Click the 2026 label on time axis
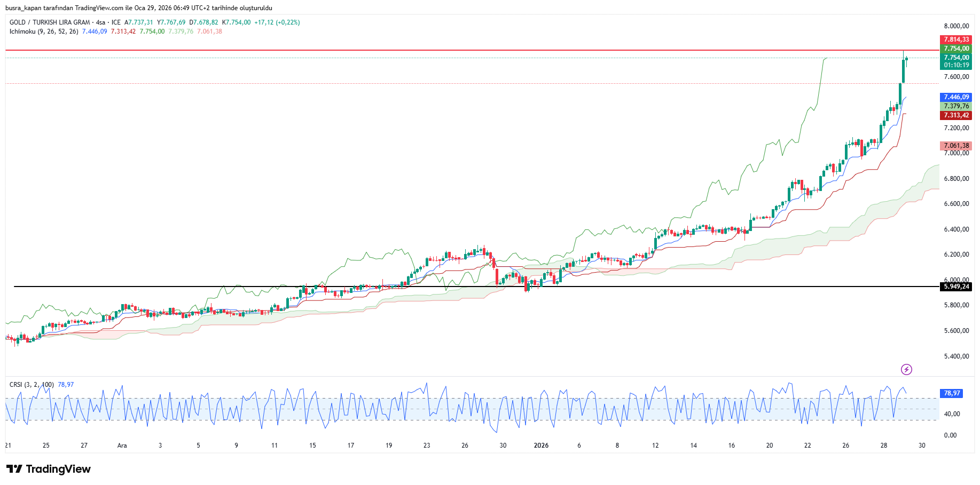 tap(541, 446)
